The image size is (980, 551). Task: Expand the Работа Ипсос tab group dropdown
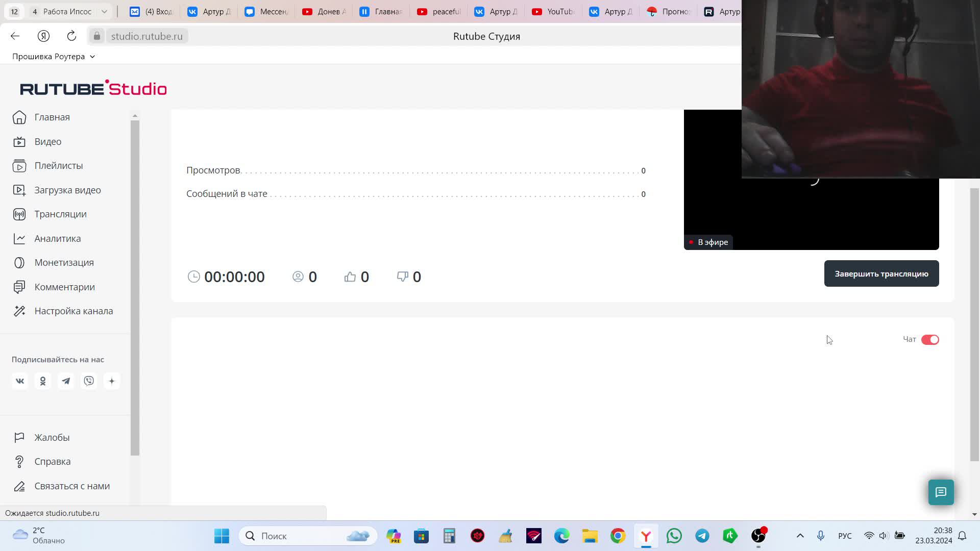(x=104, y=11)
